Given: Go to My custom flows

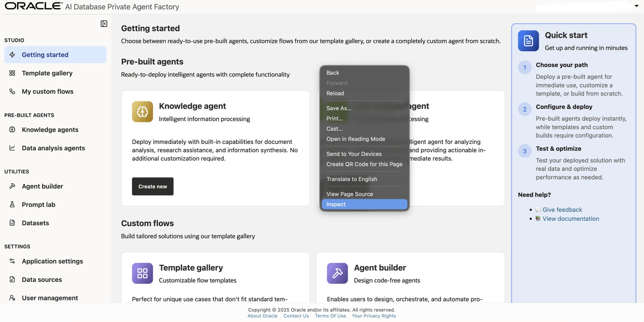Looking at the screenshot, I should (48, 91).
